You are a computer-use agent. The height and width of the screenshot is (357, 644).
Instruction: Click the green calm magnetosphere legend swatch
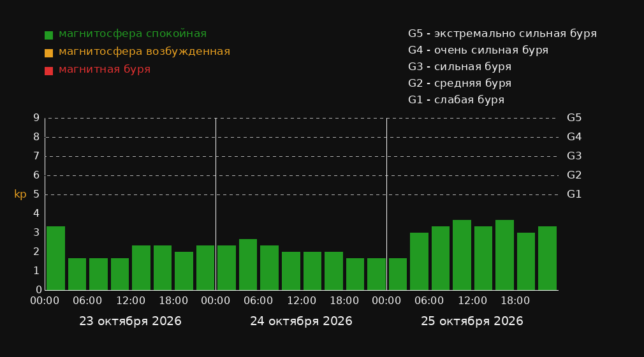click(48, 35)
